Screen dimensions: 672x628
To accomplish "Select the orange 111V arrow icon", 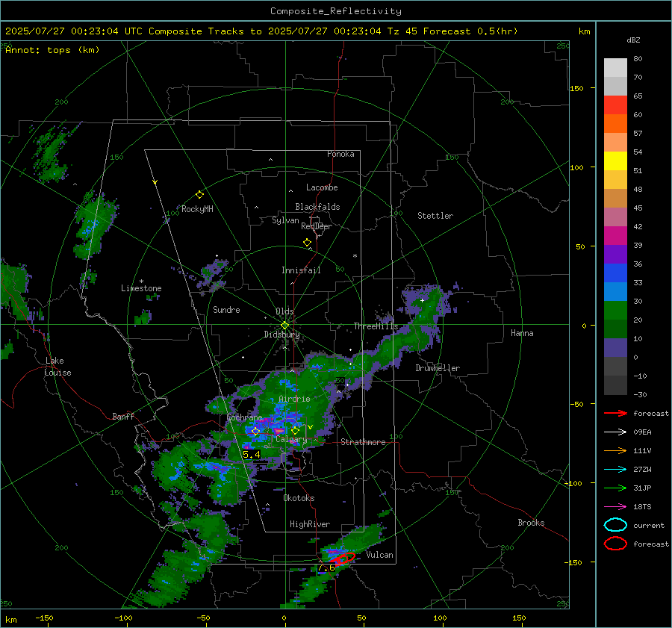I will [x=615, y=450].
